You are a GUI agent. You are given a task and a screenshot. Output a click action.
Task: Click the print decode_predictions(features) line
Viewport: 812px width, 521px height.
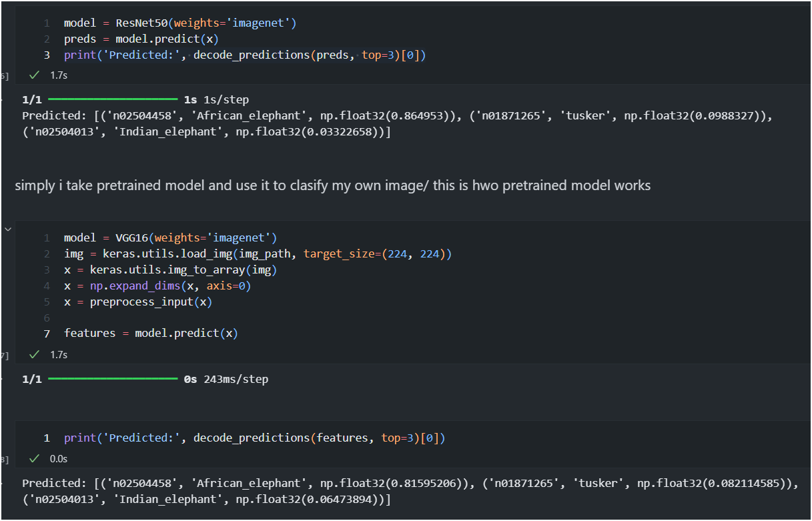click(254, 438)
